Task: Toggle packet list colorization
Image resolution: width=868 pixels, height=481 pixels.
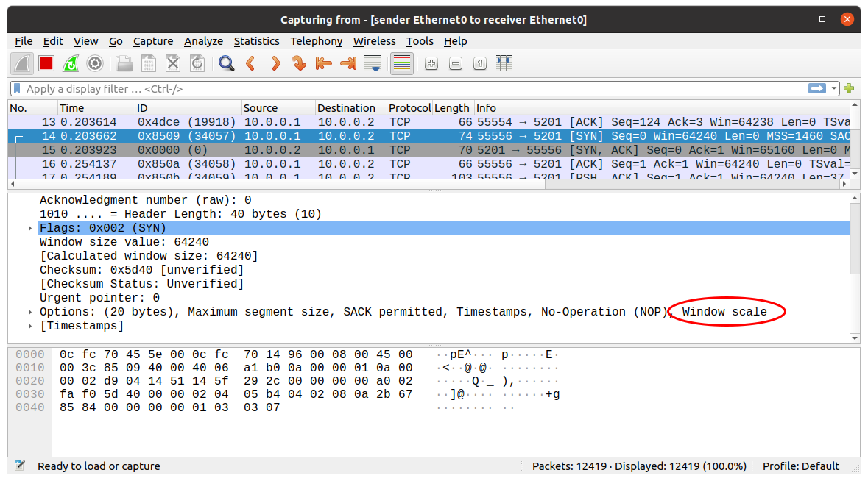Action: point(401,64)
